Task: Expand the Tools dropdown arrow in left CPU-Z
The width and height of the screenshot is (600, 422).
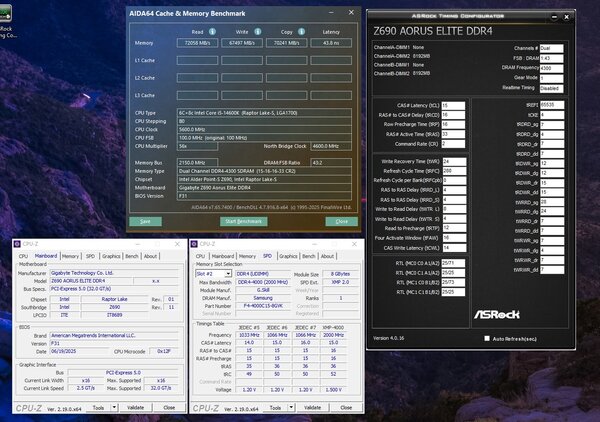Action: tap(114, 407)
